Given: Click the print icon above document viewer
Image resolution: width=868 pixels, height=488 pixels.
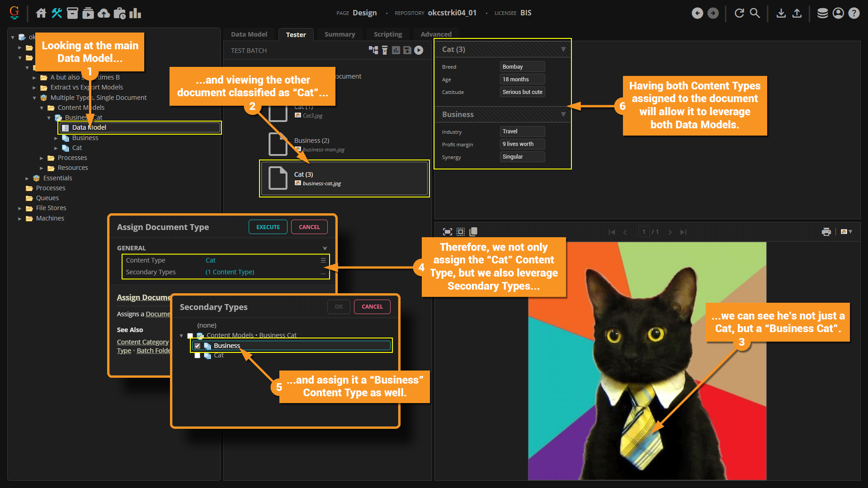Looking at the screenshot, I should pos(826,232).
